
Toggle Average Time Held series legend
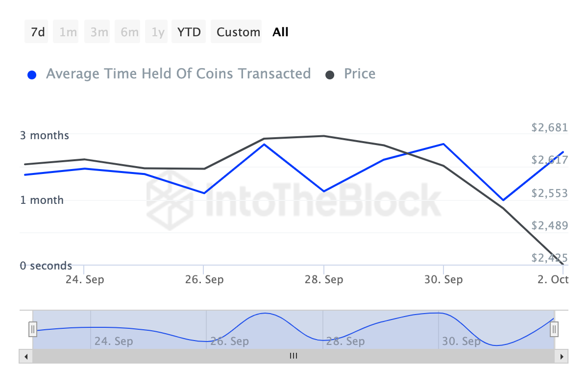click(x=178, y=74)
